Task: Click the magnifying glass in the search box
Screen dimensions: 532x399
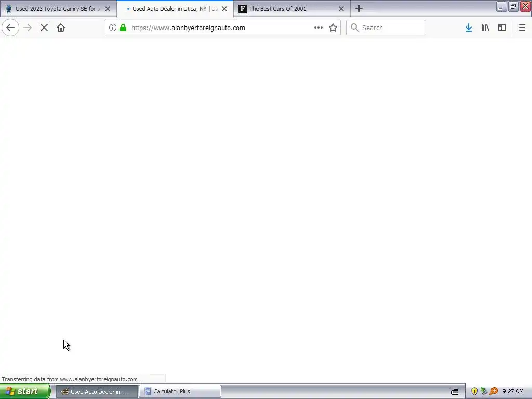Action: (354, 28)
